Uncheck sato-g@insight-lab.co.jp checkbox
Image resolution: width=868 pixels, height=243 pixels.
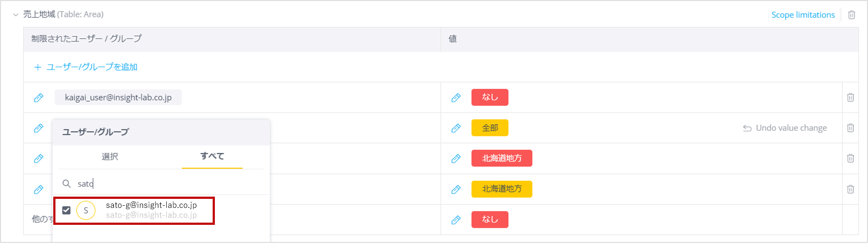click(66, 211)
